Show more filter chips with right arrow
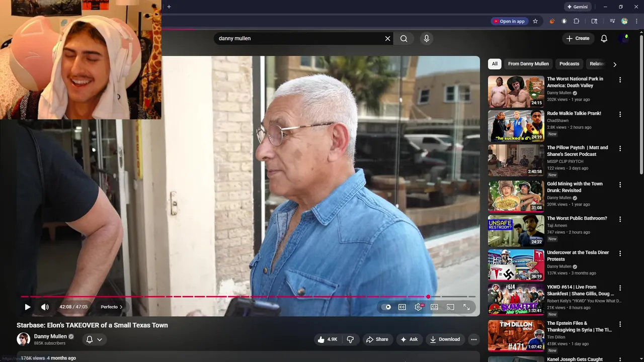The width and height of the screenshot is (644, 362). (614, 64)
